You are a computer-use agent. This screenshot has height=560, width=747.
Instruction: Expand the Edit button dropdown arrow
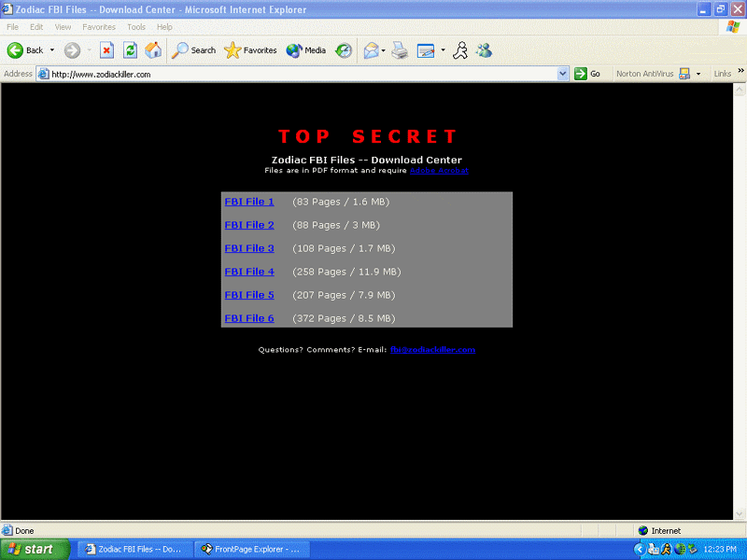[x=443, y=50]
